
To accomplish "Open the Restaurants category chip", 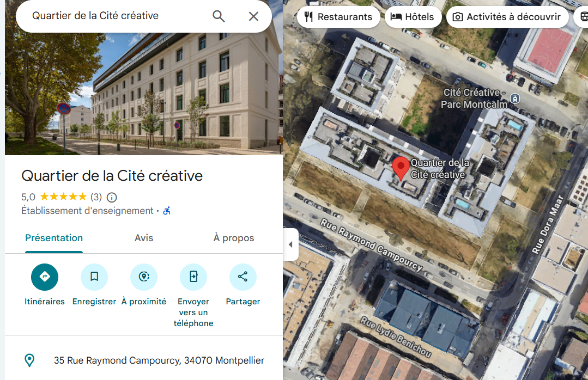I will point(338,17).
